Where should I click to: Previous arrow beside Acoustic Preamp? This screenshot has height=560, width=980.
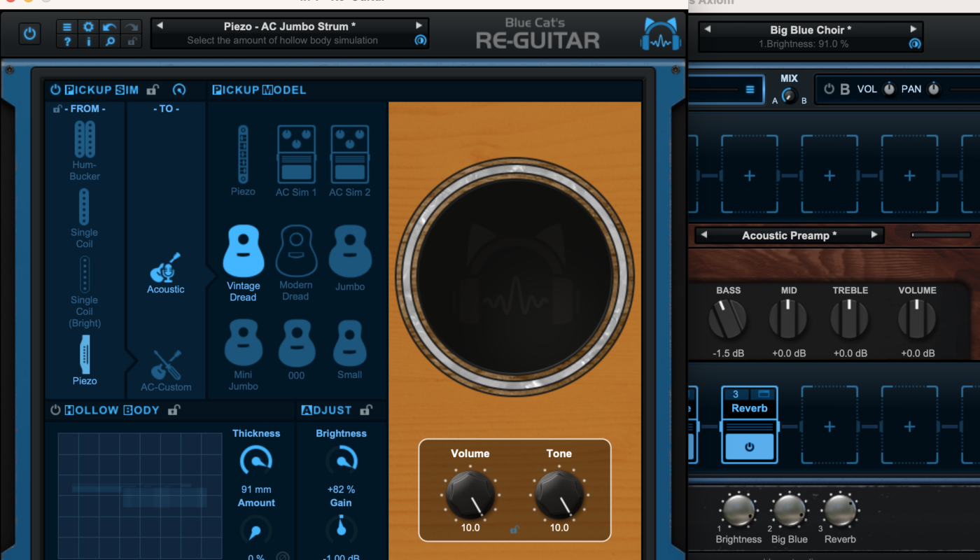[x=703, y=235]
